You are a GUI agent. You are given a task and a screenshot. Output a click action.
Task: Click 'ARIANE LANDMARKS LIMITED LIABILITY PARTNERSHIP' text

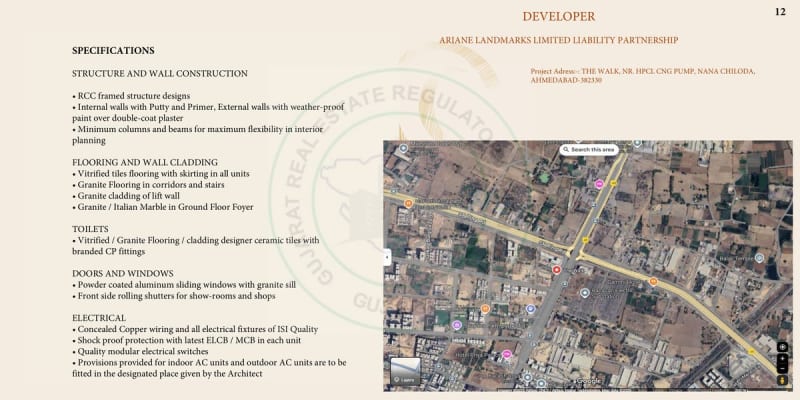(x=559, y=40)
